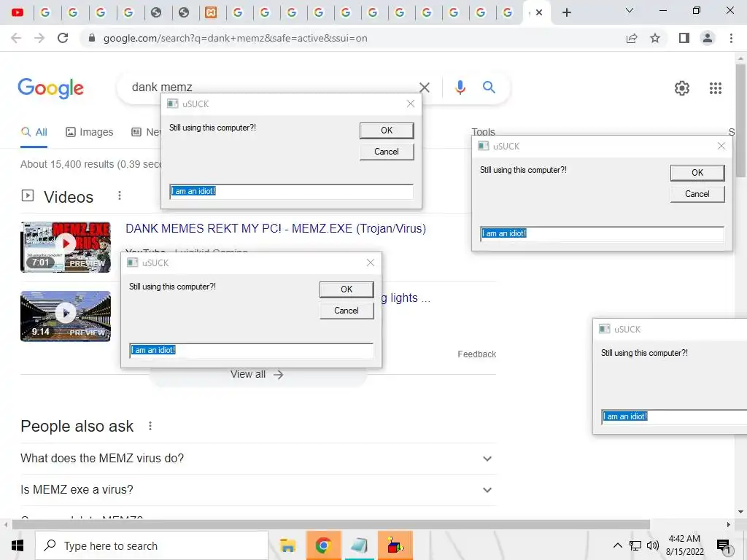Go forward in browser history

point(39,38)
